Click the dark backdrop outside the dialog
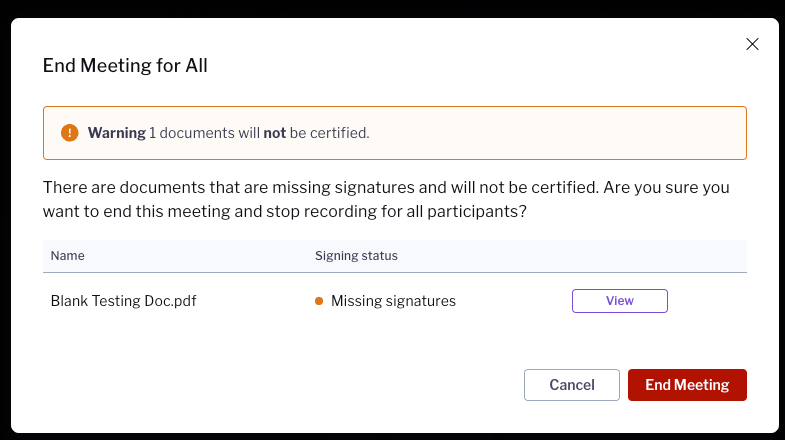The height and width of the screenshot is (440, 785). (392, 8)
